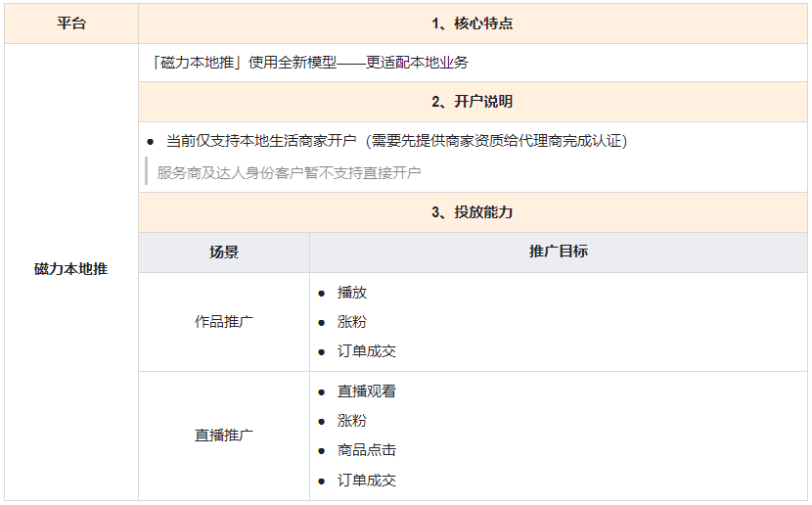The width and height of the screenshot is (812, 505).
Task: Click the 场景 column header
Action: coord(224,252)
